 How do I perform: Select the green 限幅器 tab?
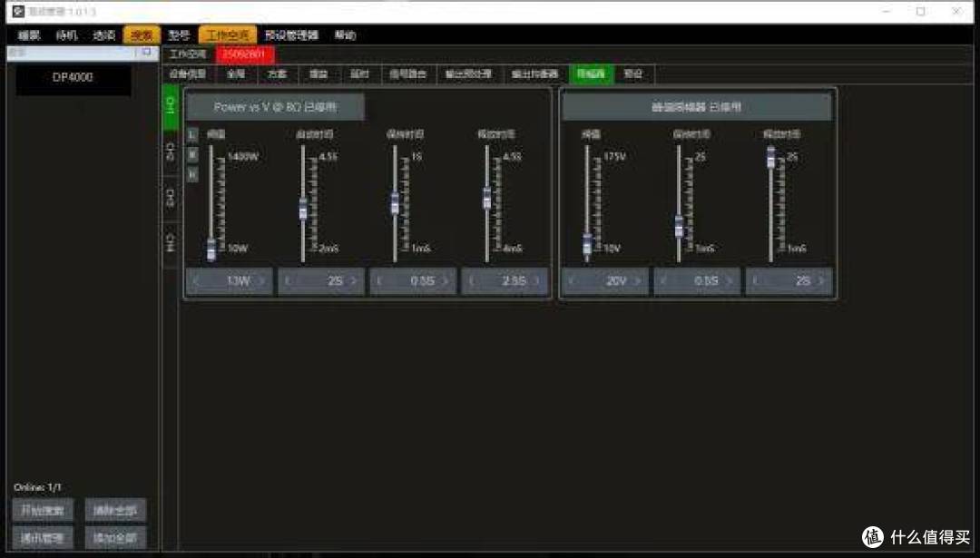pyautogui.click(x=592, y=73)
